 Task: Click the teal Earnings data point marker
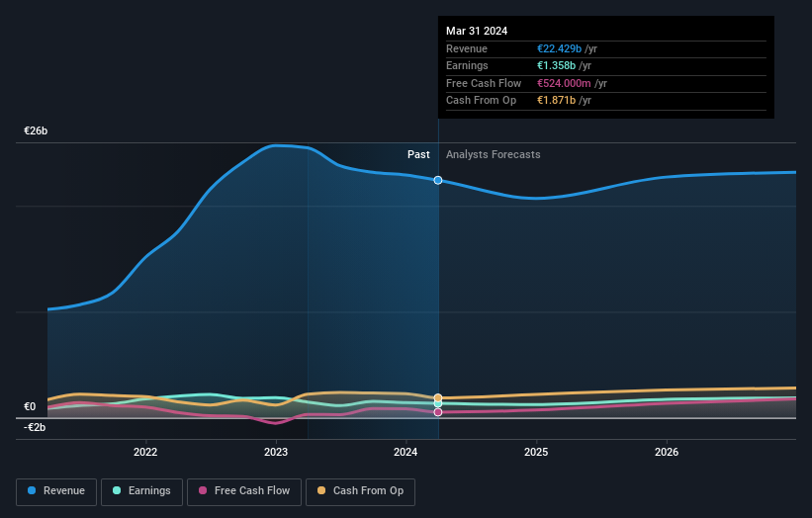[438, 403]
